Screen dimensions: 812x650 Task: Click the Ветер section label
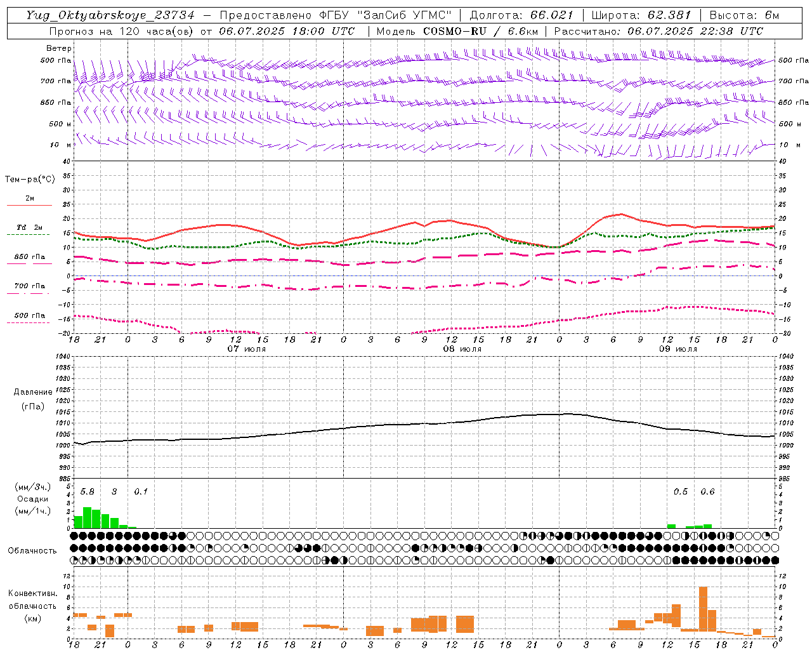coord(59,48)
